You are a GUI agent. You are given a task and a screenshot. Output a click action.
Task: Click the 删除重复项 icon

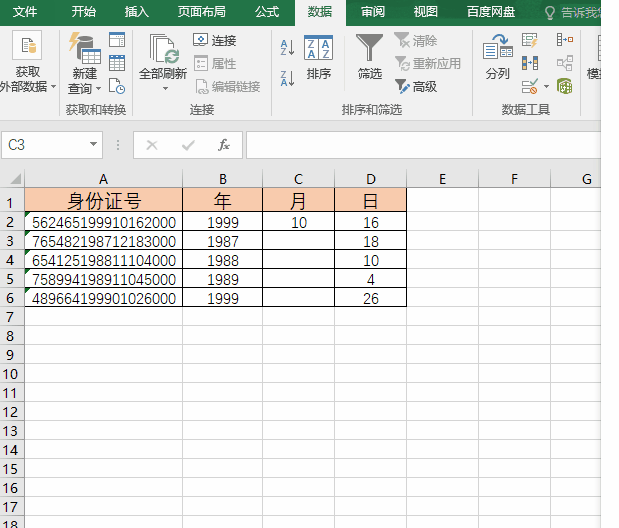click(x=529, y=63)
